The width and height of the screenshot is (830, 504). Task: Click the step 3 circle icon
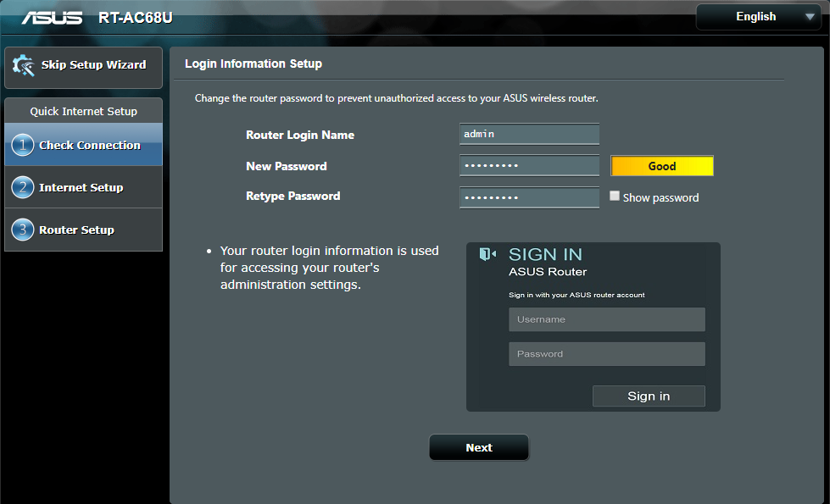tap(23, 230)
